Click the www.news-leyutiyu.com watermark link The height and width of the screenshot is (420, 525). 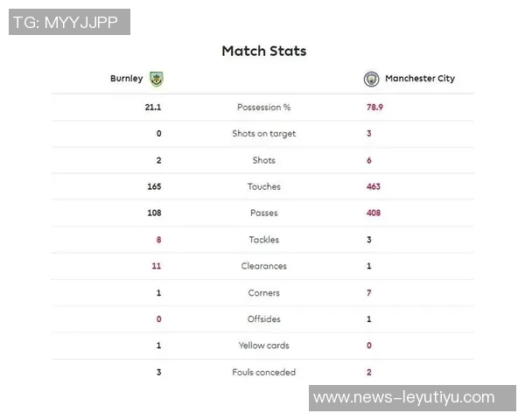403,398
